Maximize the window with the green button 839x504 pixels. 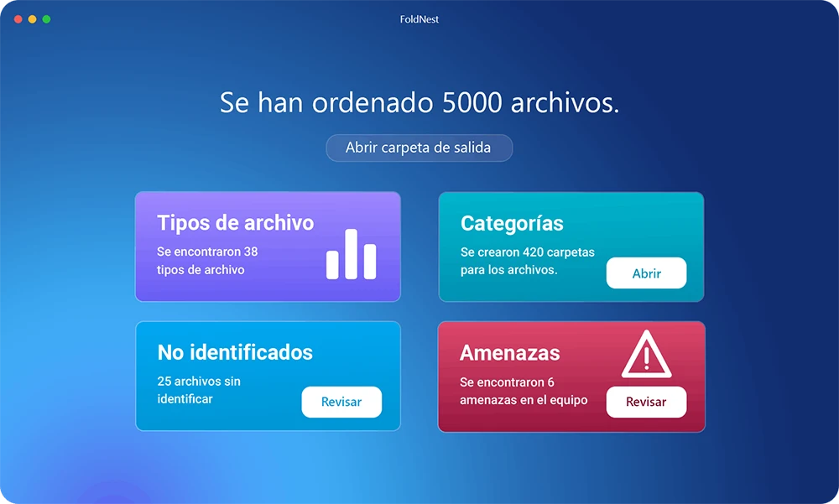tap(46, 19)
